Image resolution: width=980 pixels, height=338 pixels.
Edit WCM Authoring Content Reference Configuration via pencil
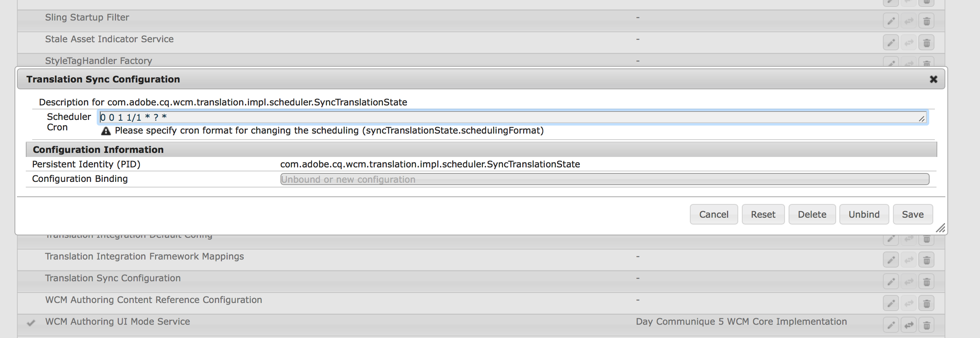coord(891,303)
